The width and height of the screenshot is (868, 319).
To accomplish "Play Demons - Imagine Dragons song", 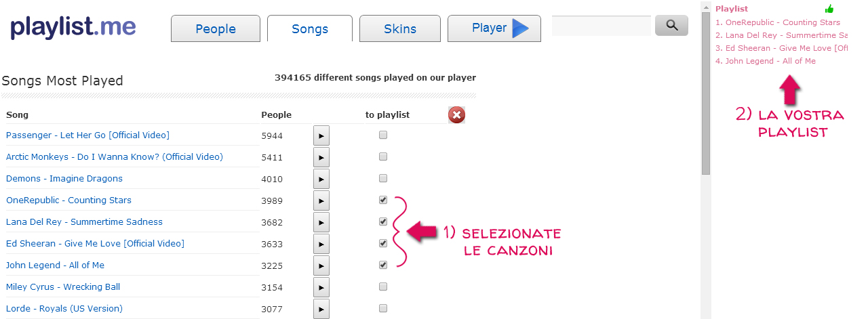I will pos(321,179).
